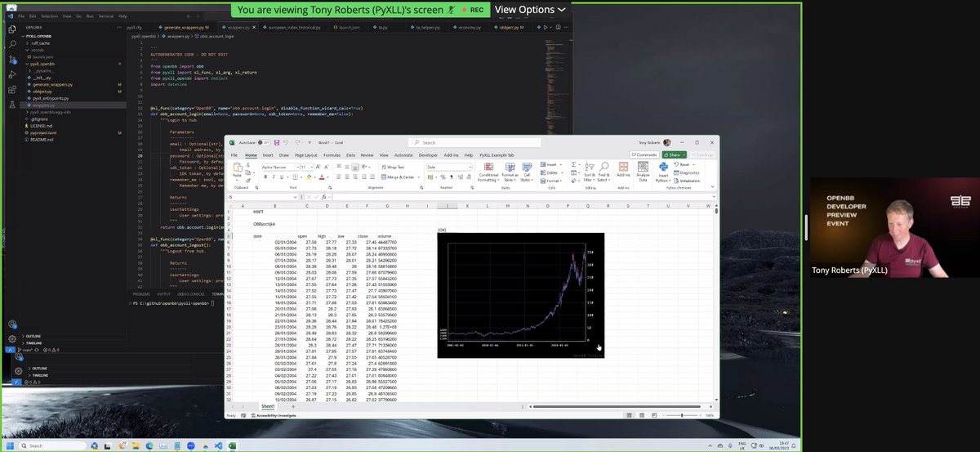Open VS Code Source Control icon
Screen dimensions: 980x452
click(x=12, y=60)
